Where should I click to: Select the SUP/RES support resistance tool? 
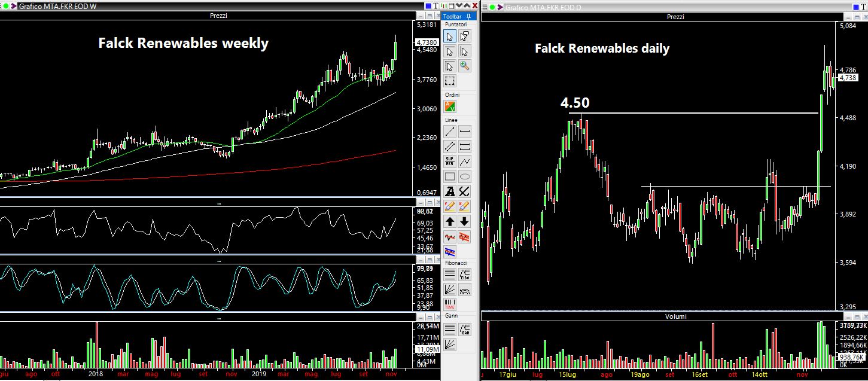click(450, 161)
